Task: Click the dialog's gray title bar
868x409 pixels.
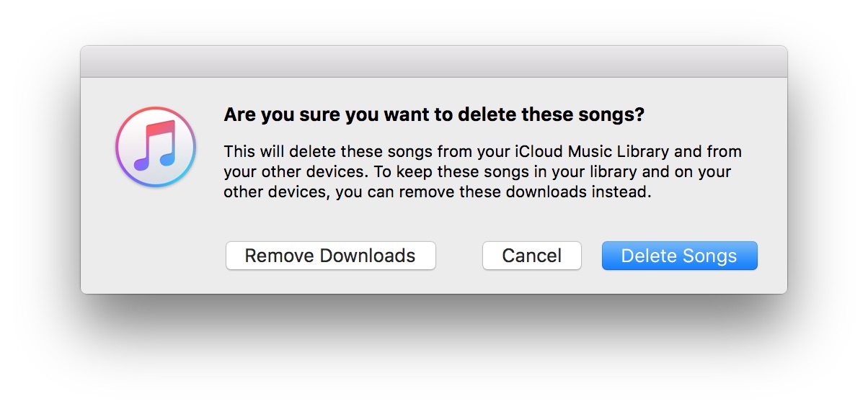Action: point(434,61)
